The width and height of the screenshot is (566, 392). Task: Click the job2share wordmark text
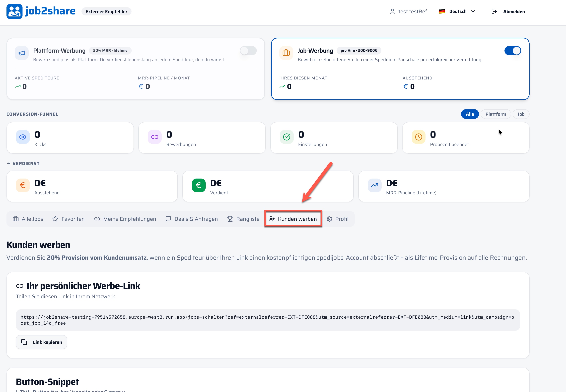[50, 11]
